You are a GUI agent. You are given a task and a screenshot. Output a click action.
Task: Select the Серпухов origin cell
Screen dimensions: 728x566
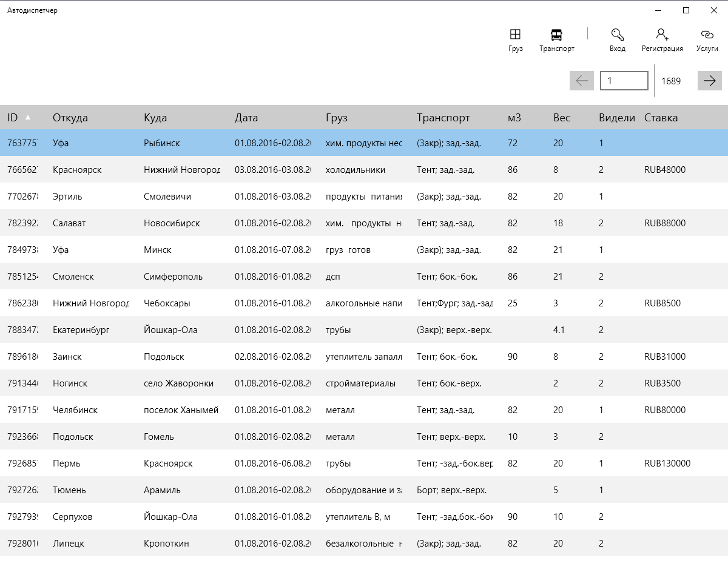pyautogui.click(x=73, y=517)
